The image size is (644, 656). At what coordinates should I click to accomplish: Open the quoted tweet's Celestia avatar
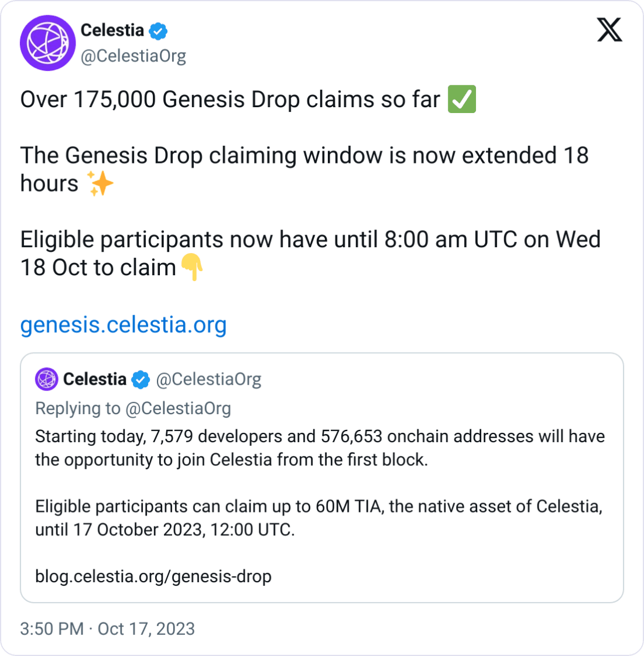pyautogui.click(x=47, y=379)
